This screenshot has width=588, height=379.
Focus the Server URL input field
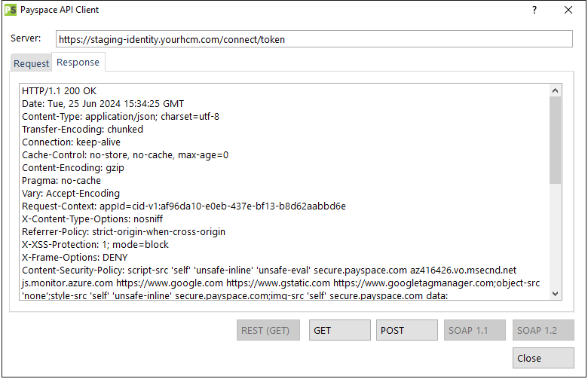click(314, 39)
